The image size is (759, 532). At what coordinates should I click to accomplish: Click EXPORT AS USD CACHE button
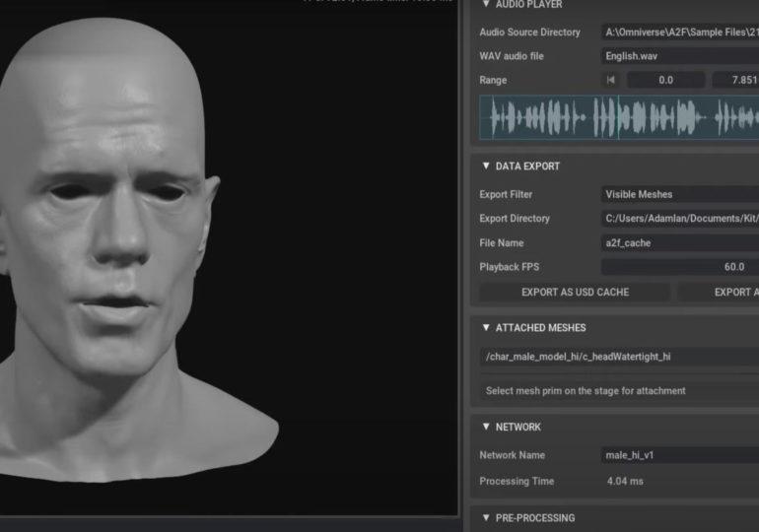tap(575, 293)
